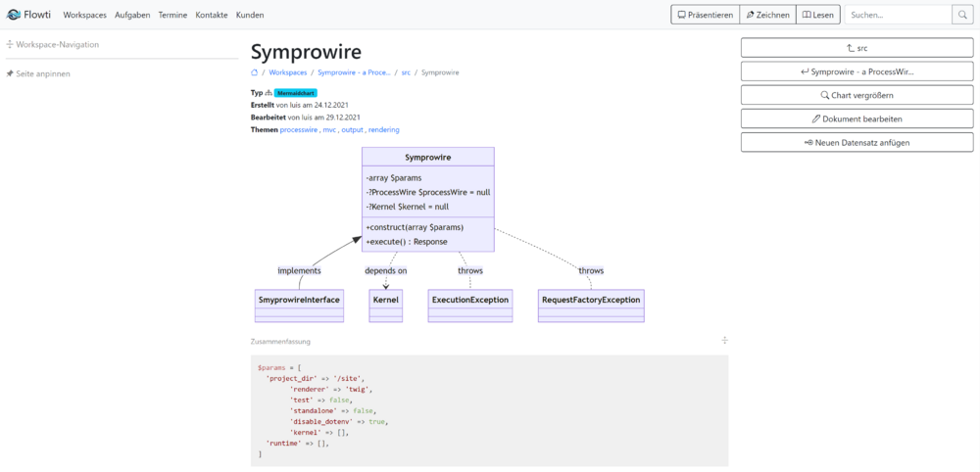980x472 pixels.
Task: Append record with Neuen Datensatz anfügen
Action: 857,142
